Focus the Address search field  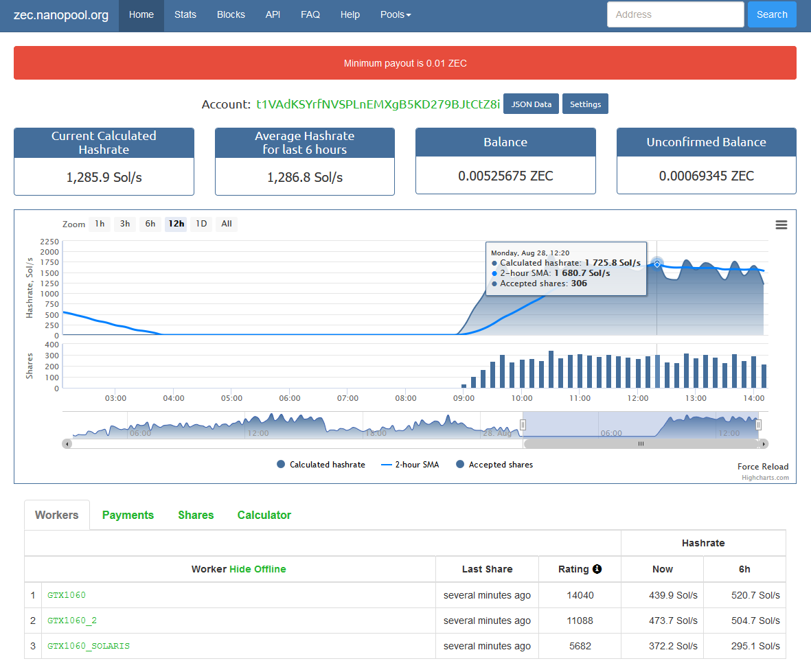pos(675,14)
